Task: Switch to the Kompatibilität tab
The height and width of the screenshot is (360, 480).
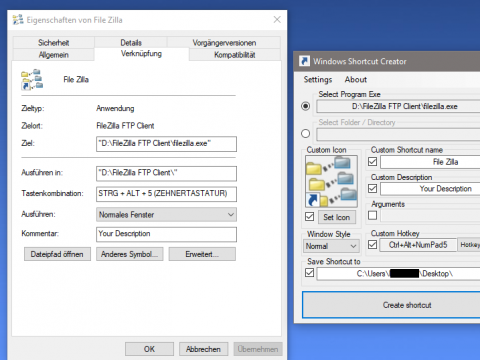Action: click(235, 55)
